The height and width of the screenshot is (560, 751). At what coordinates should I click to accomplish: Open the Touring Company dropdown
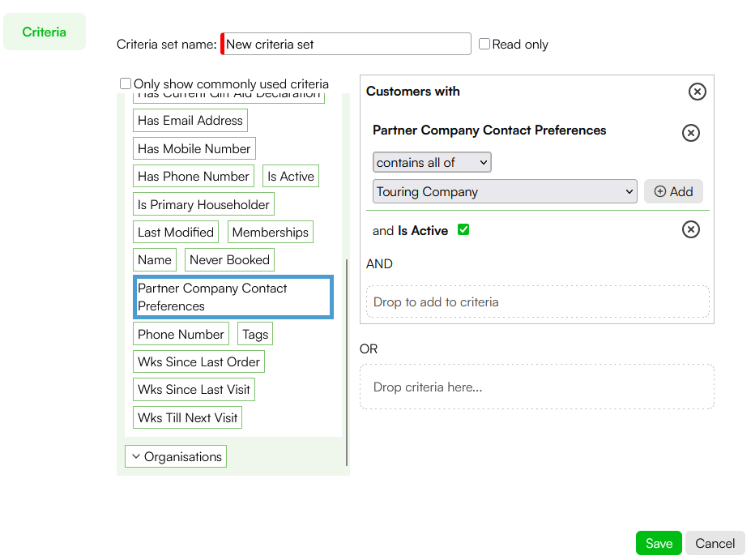tap(505, 191)
